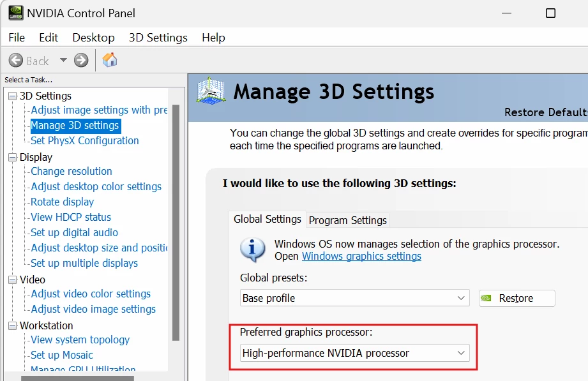
Task: Select Set PhysX Configuration
Action: [x=85, y=140]
